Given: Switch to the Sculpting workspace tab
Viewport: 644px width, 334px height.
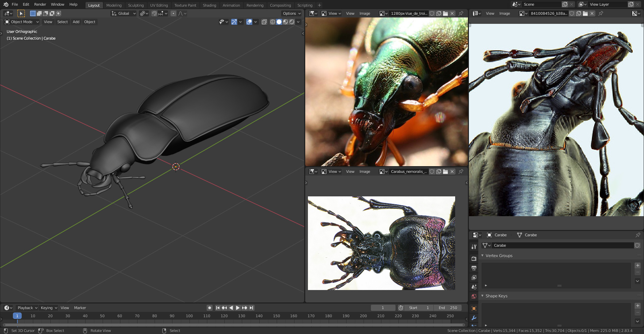Looking at the screenshot, I should 136,5.
